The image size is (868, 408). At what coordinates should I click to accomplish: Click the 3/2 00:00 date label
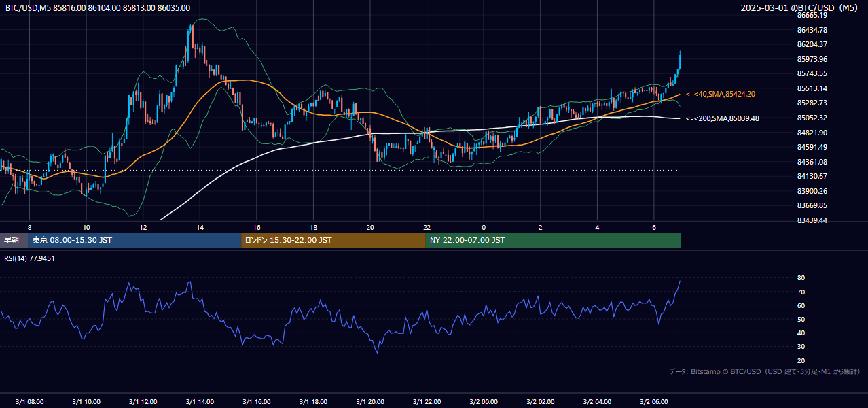click(484, 402)
